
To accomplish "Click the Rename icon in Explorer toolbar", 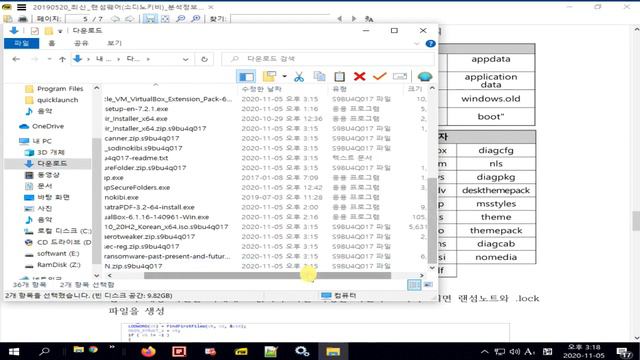I will [x=400, y=76].
